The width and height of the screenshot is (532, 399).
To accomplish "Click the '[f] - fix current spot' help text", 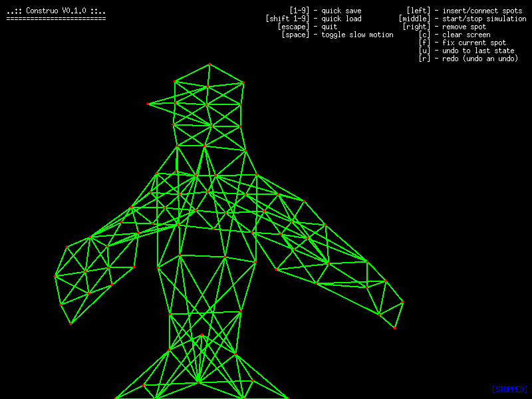I will (x=462, y=43).
